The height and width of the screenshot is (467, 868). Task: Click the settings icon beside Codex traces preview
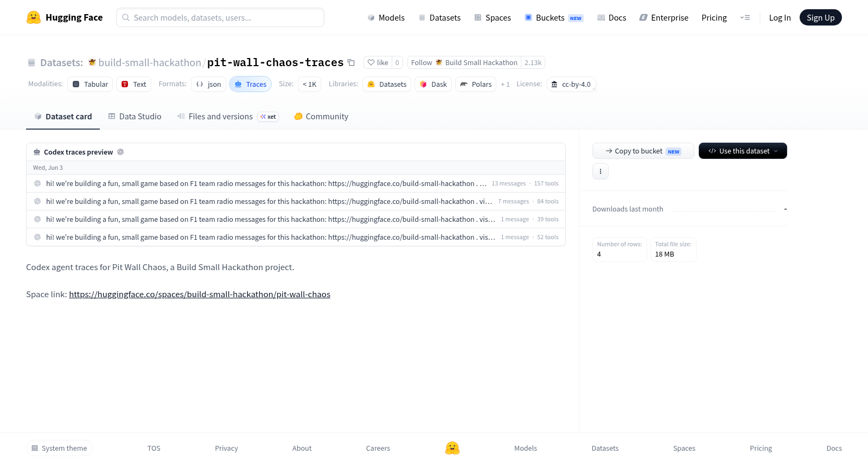coord(120,152)
